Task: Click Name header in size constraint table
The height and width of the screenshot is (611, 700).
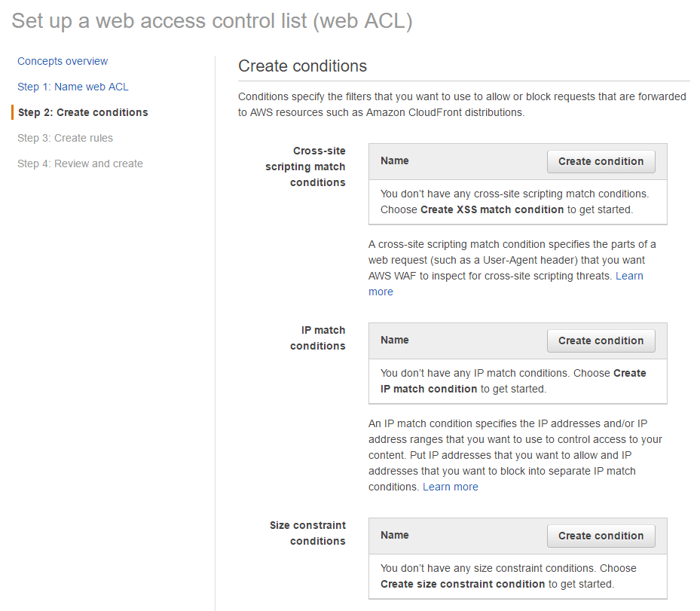Action: click(395, 535)
